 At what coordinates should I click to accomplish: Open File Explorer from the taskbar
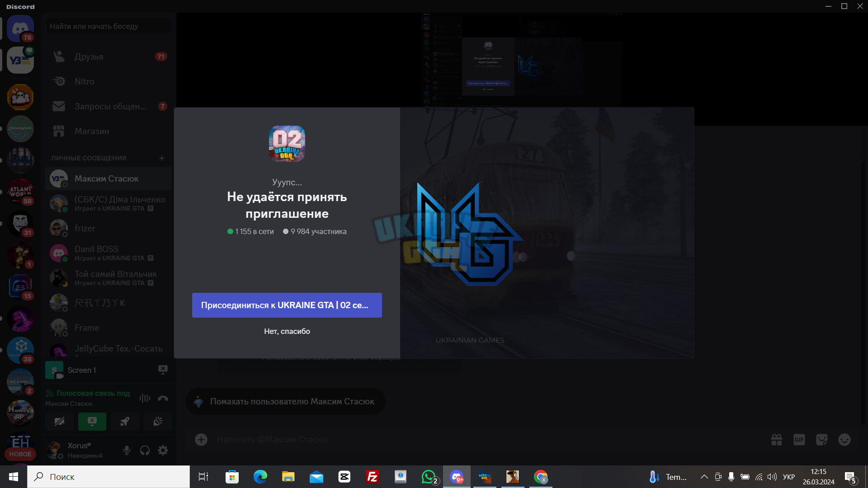288,477
